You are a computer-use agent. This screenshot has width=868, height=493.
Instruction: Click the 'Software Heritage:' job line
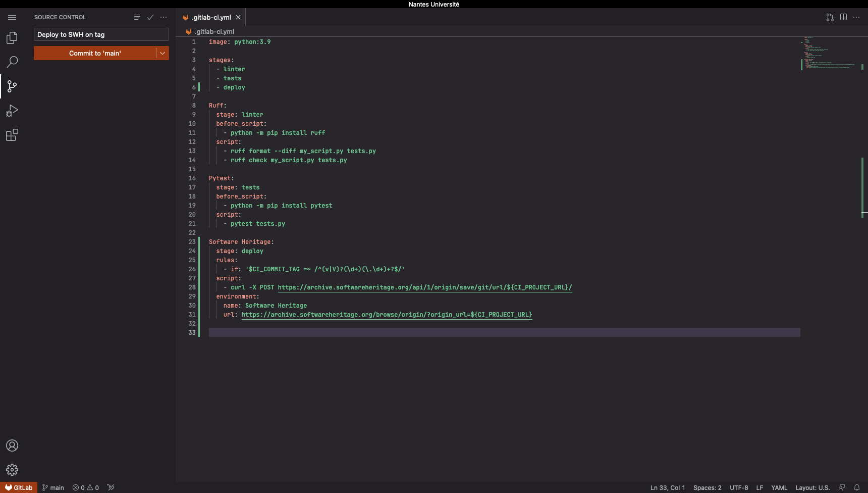point(241,242)
